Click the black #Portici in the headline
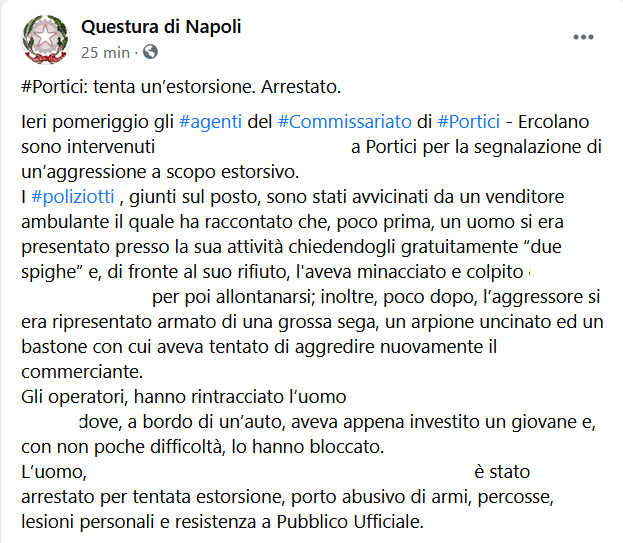The image size is (623, 543). 53,85
